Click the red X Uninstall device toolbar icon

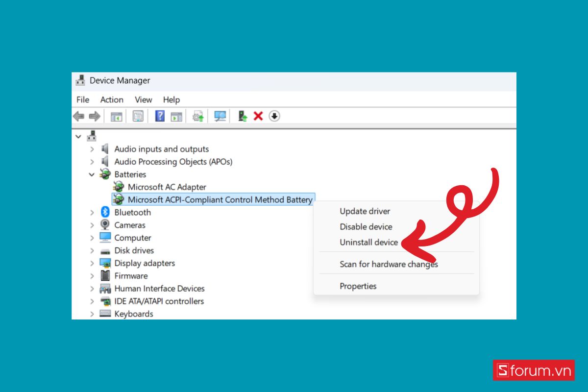pyautogui.click(x=258, y=116)
